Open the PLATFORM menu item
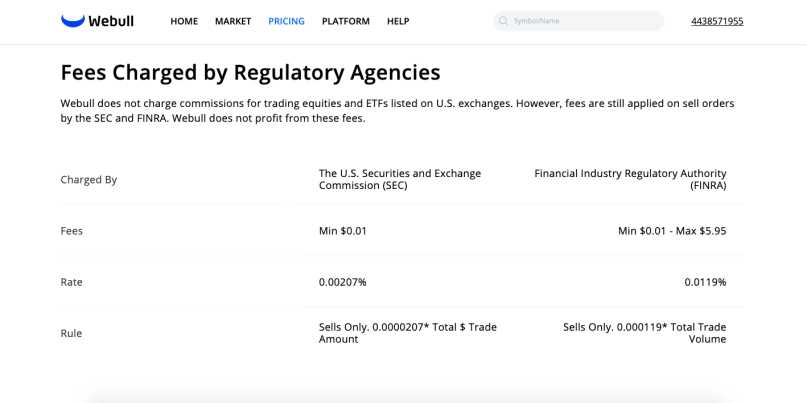This screenshot has height=403, width=807. [346, 21]
